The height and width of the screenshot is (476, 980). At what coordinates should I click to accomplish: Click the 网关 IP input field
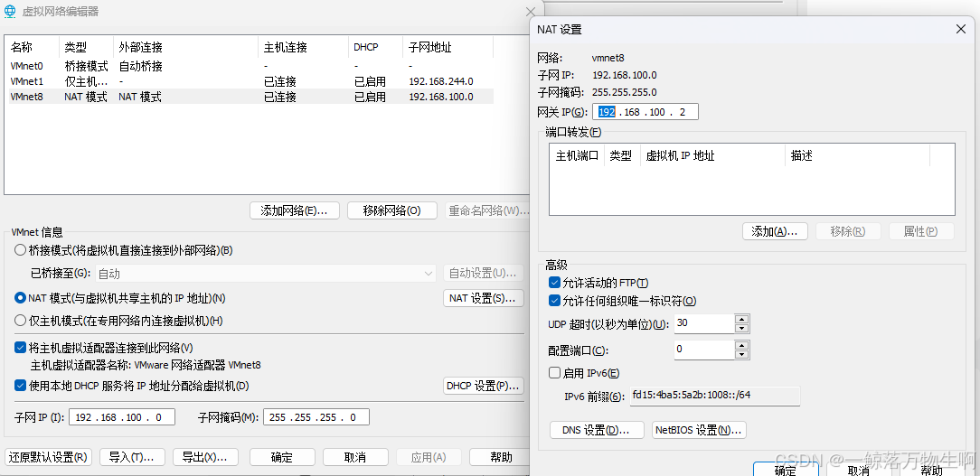pos(645,112)
